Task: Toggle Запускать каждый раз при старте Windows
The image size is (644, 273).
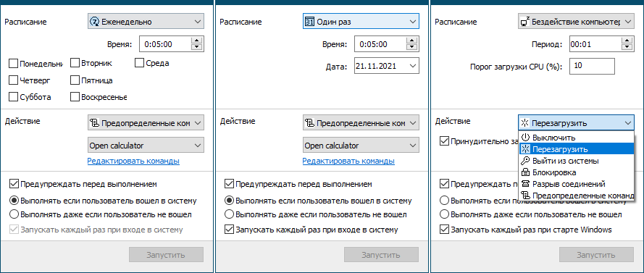Action: click(444, 230)
